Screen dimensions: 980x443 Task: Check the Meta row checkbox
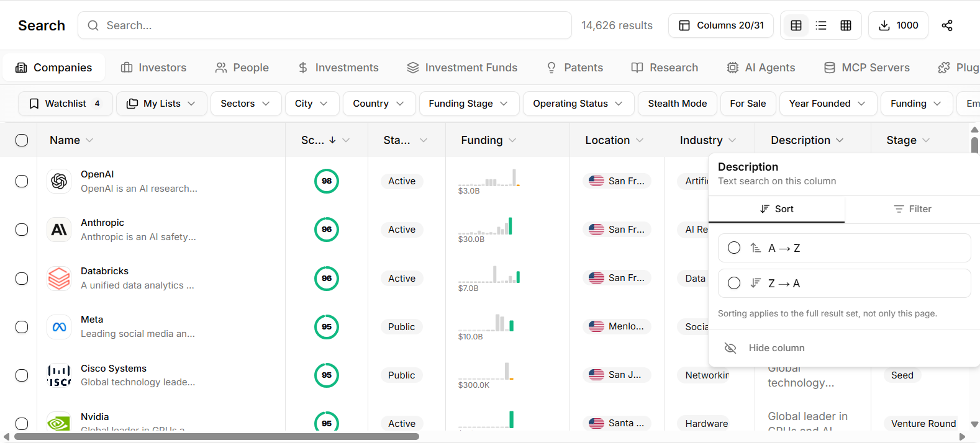22,327
